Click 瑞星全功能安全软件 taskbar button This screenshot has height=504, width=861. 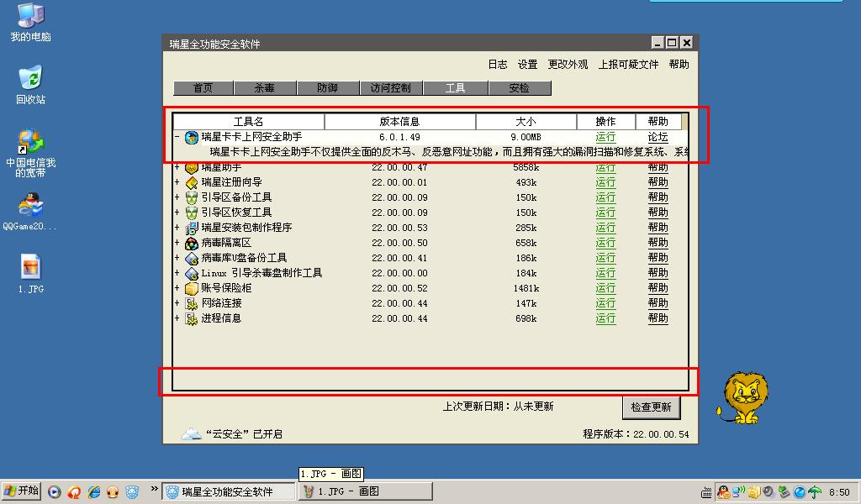tap(230, 491)
